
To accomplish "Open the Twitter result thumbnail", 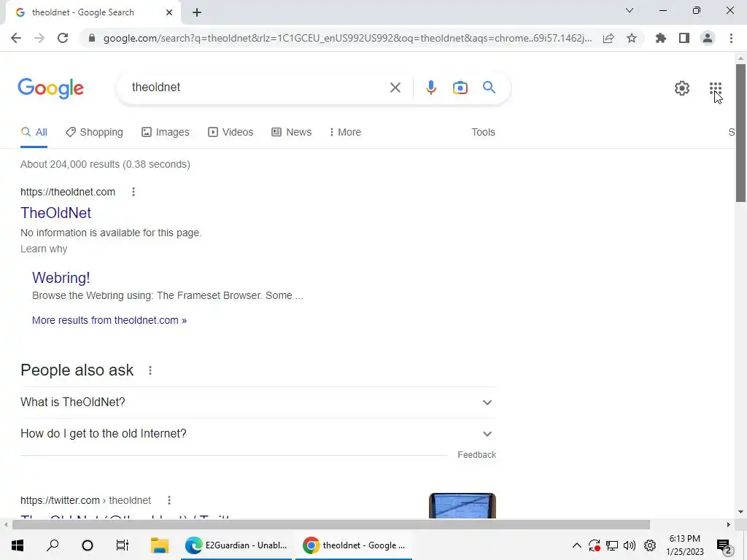I will 462,506.
